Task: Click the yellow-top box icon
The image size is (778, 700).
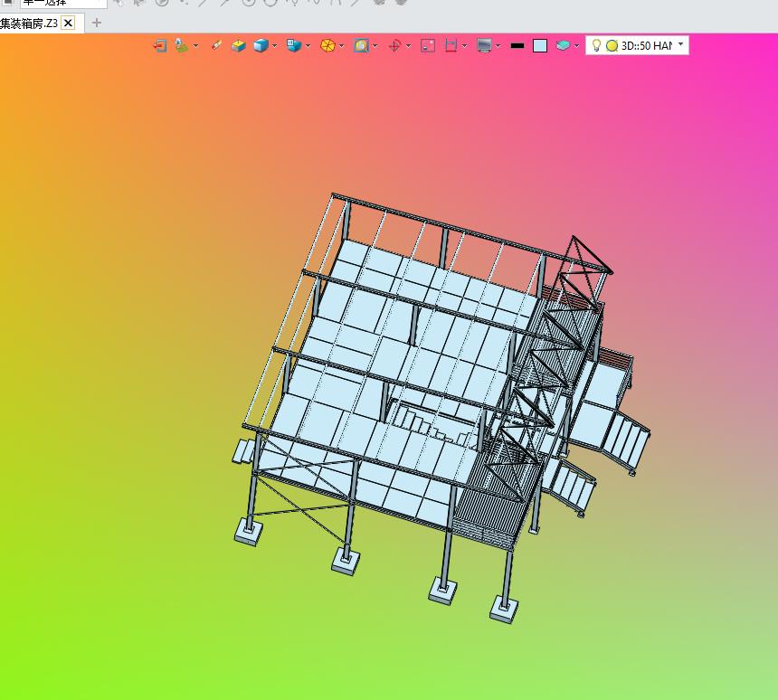Action: pyautogui.click(x=238, y=45)
